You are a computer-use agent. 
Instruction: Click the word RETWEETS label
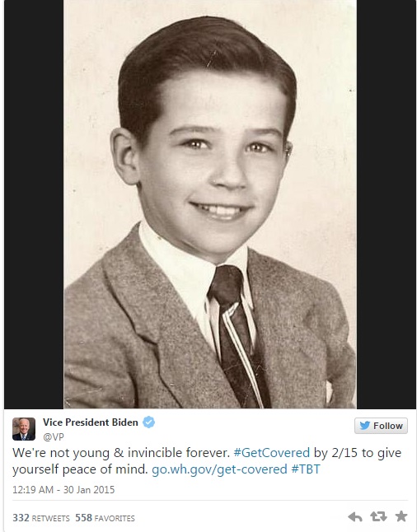(x=50, y=519)
